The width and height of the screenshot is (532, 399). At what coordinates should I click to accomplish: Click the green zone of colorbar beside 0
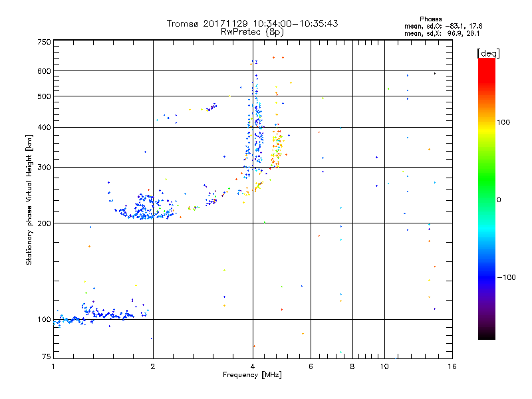tap(487, 199)
